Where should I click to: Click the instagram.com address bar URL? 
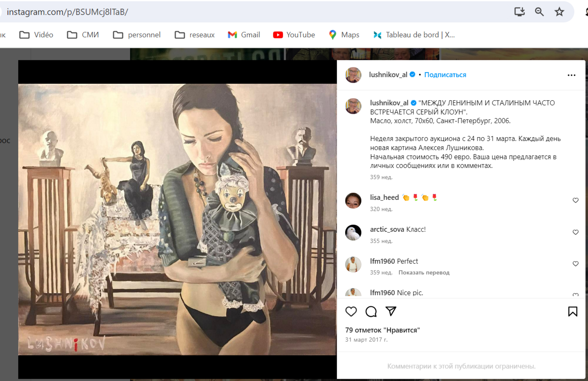67,12
